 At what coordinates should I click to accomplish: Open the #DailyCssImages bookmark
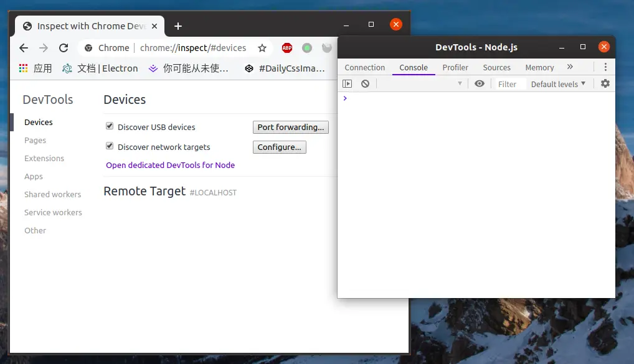pos(285,68)
